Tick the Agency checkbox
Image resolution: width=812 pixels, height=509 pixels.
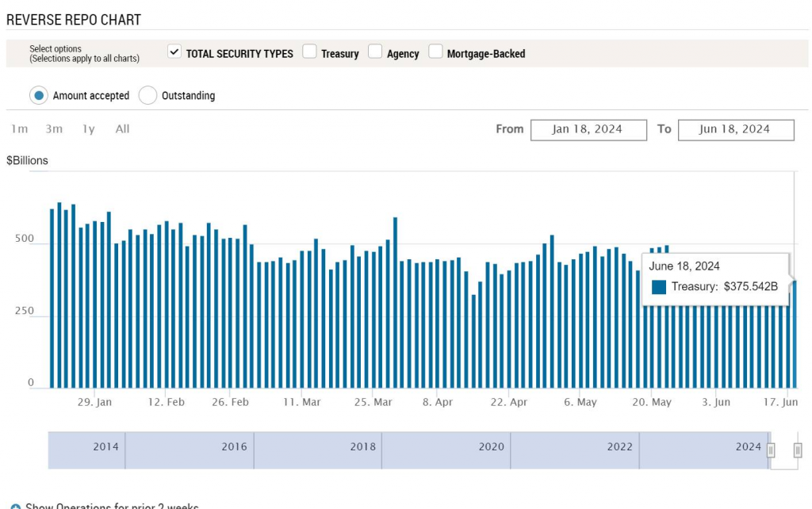pos(375,52)
